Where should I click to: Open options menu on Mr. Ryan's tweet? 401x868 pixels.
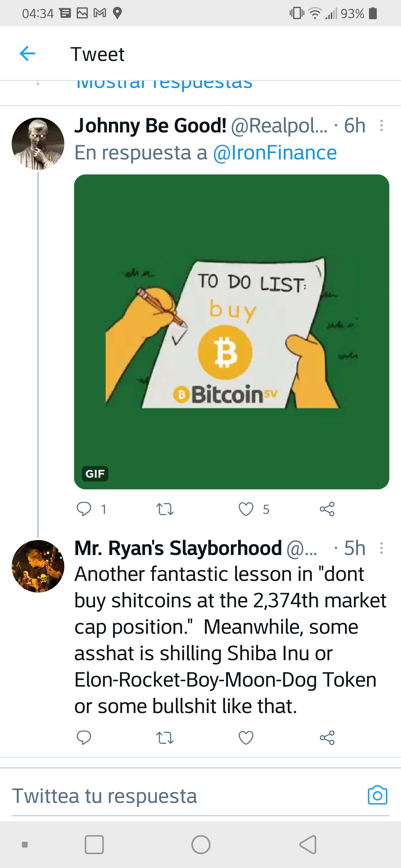381,548
